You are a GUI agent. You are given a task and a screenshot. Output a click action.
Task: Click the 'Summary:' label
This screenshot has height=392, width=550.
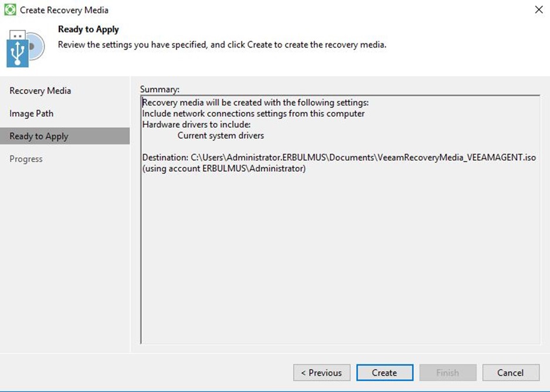click(x=159, y=89)
